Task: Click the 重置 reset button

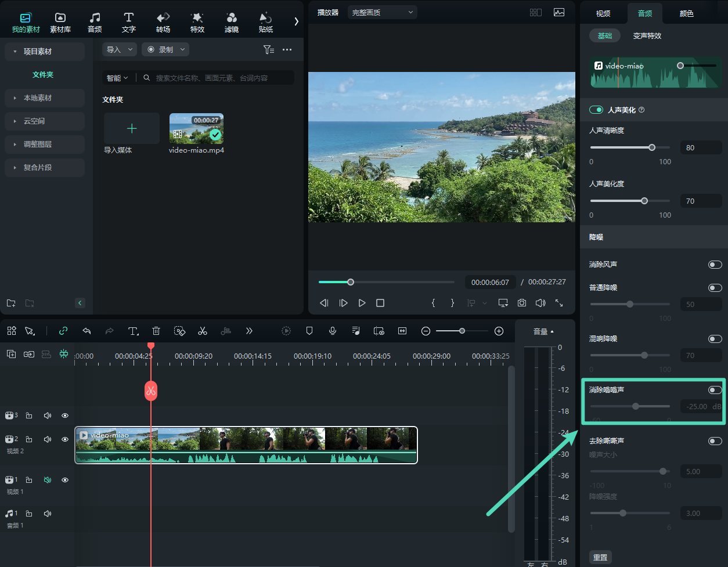Action: click(600, 557)
